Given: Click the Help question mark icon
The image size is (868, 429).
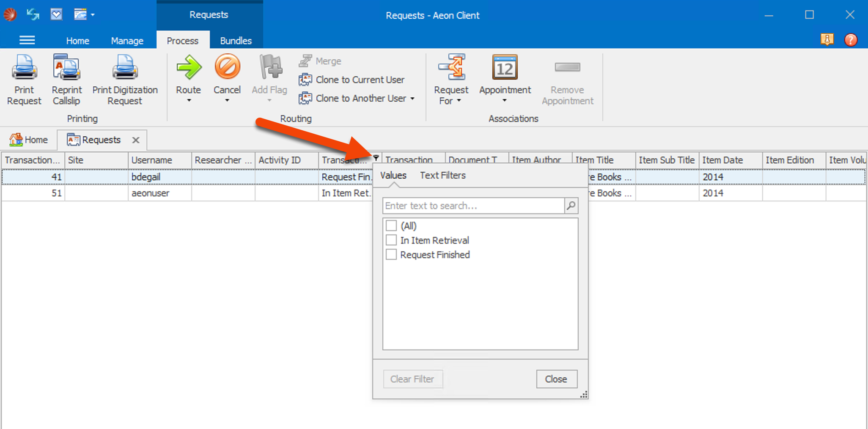Looking at the screenshot, I should (851, 40).
